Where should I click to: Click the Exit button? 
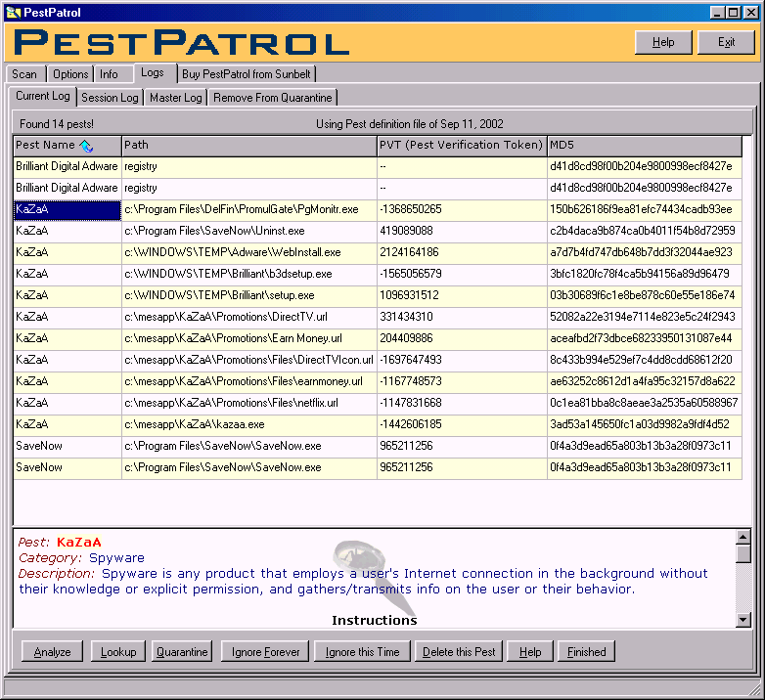(726, 42)
